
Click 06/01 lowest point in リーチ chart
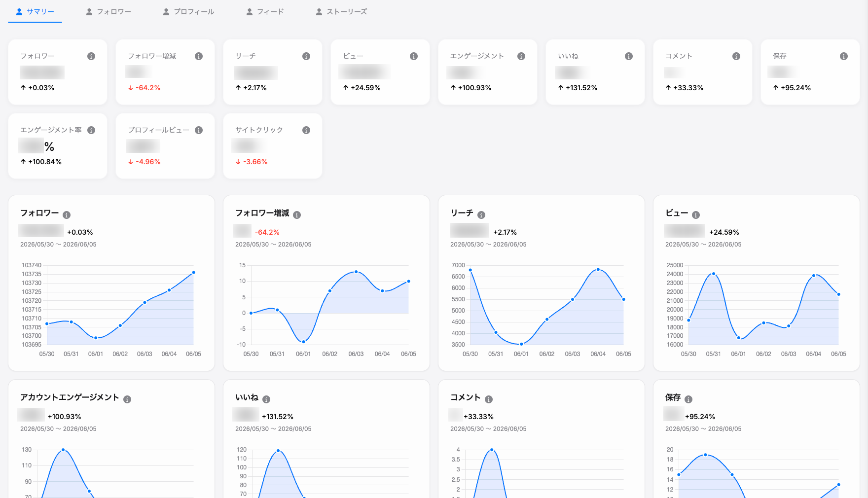click(521, 344)
